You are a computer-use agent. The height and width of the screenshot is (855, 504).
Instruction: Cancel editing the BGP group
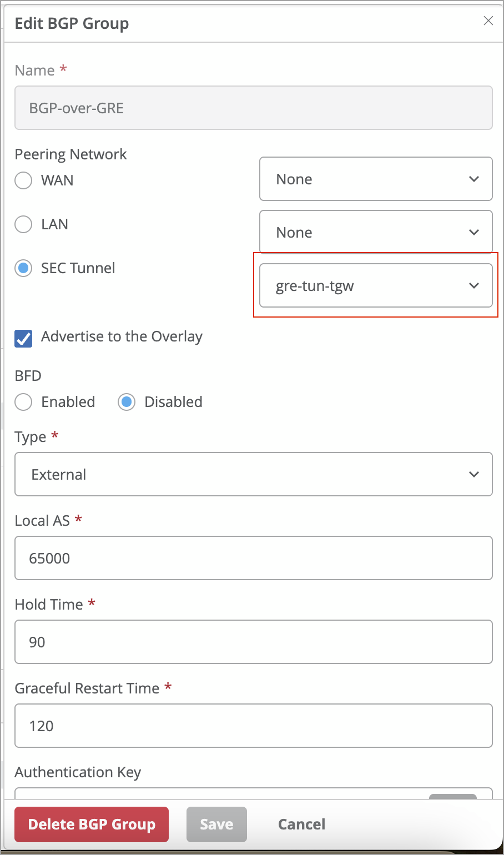pyautogui.click(x=301, y=824)
